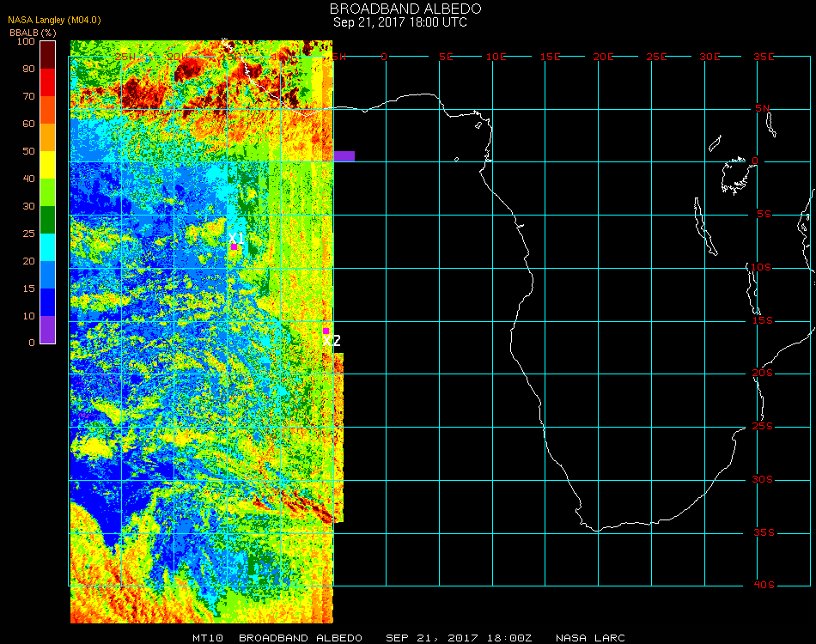This screenshot has height=644, width=816.
Task: Click the Sep 21, 2017 18:00 UTC timestamp
Action: click(400, 22)
